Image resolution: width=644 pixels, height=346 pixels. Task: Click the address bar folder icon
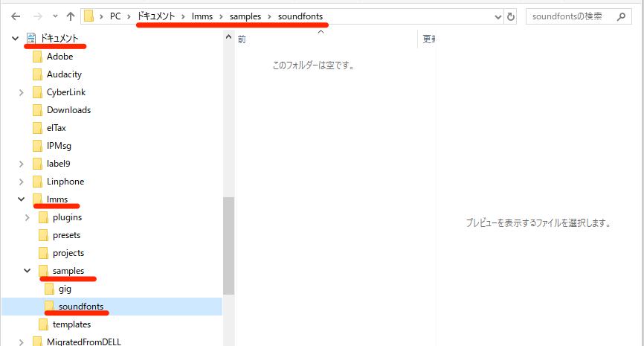point(88,16)
